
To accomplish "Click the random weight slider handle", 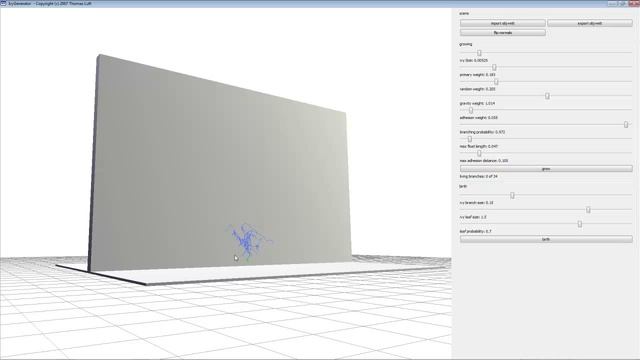I will point(496,82).
